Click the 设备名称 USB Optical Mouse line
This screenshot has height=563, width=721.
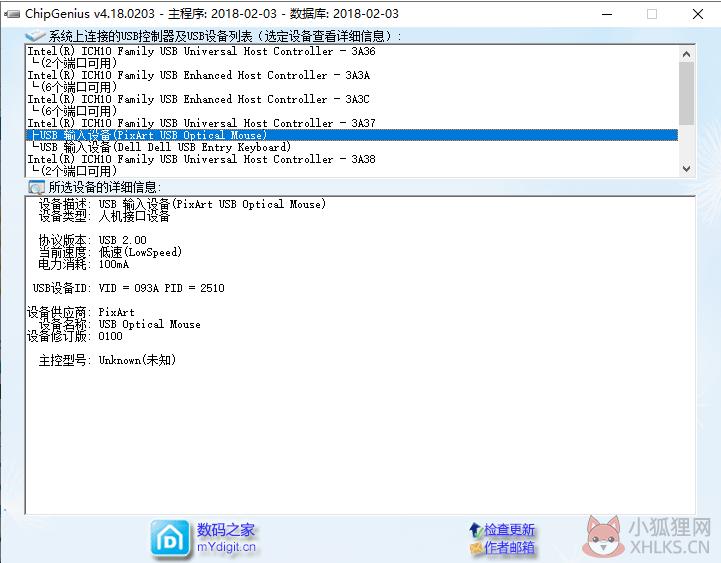pyautogui.click(x=120, y=324)
